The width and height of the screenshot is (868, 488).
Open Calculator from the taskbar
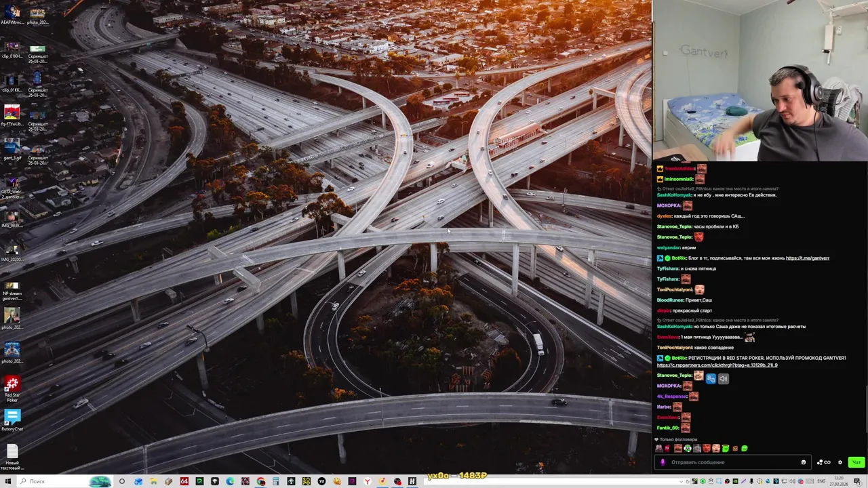click(276, 481)
